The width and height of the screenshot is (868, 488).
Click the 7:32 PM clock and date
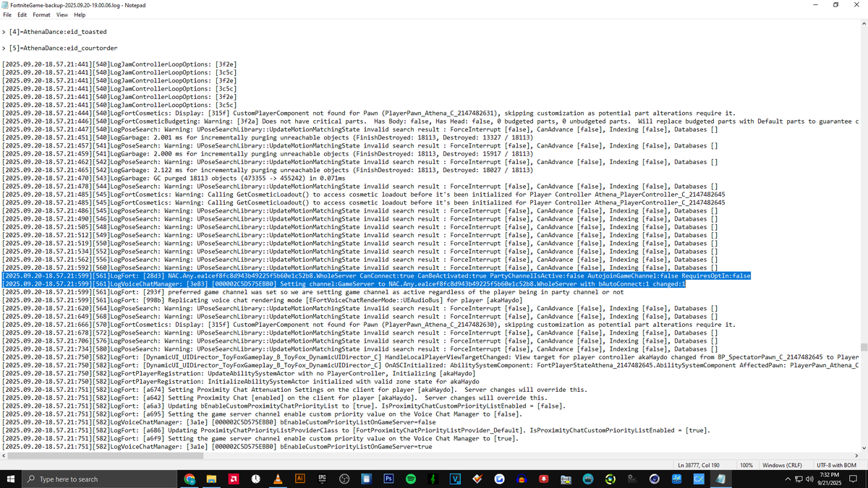(830, 479)
